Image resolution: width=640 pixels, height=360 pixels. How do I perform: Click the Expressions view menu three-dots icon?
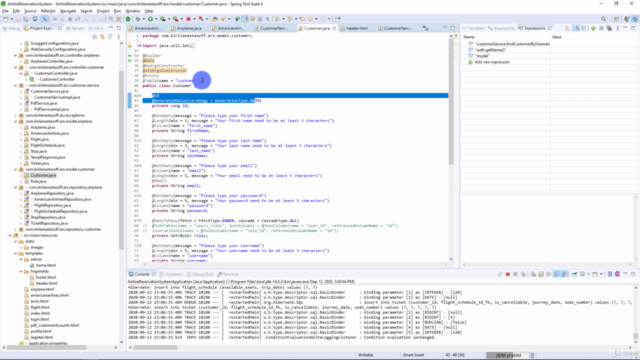[x=618, y=28]
